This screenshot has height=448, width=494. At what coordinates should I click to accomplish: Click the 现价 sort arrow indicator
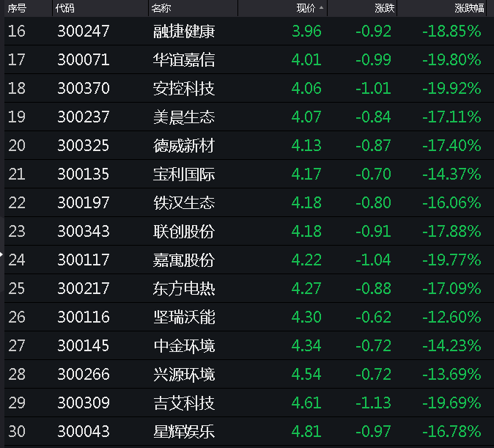(321, 7)
